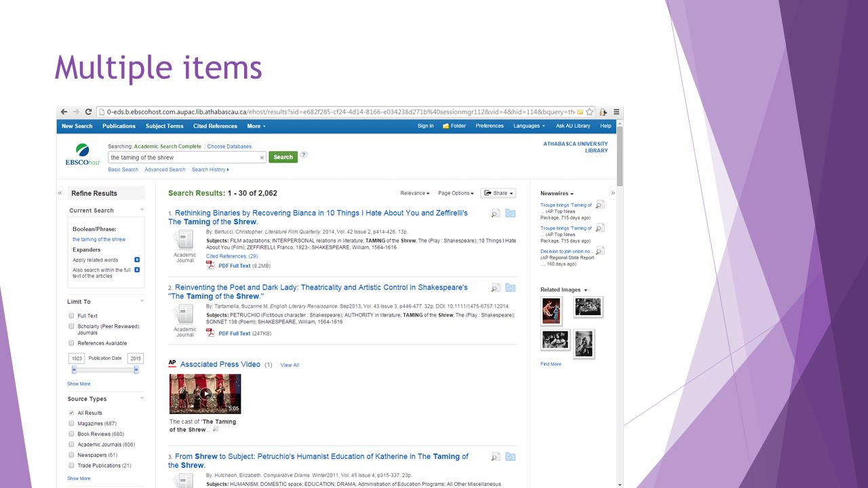Collapse the Current Search section
The width and height of the screenshot is (868, 488).
pyautogui.click(x=142, y=210)
